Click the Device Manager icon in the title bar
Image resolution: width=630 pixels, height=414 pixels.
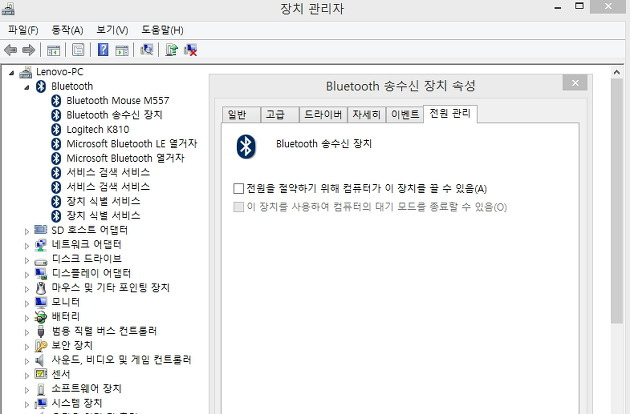[8, 8]
